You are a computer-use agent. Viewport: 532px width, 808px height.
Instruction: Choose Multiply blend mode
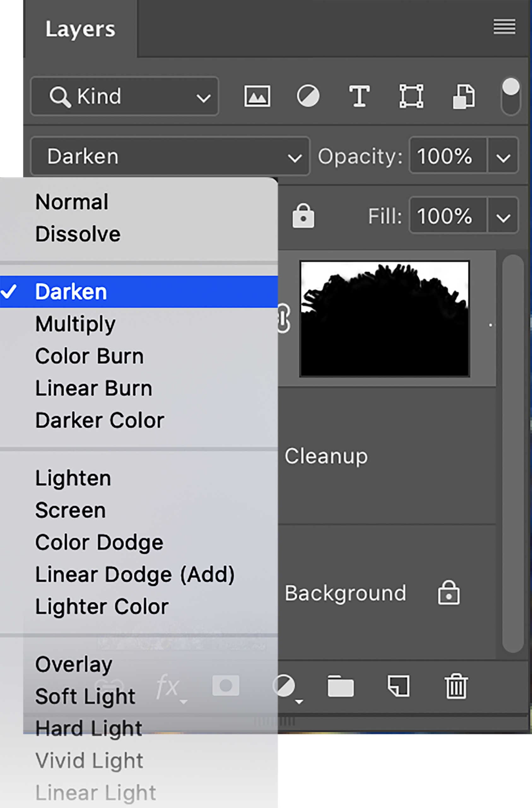point(75,324)
